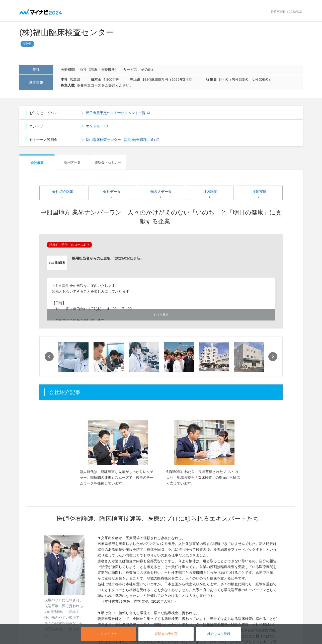Click the 会社紹介記事 blue section header
Screen dimensions: 322x644
point(161,392)
